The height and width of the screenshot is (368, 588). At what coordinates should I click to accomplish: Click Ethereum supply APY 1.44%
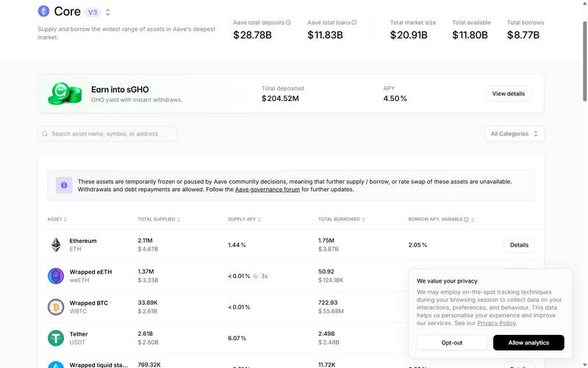click(237, 245)
